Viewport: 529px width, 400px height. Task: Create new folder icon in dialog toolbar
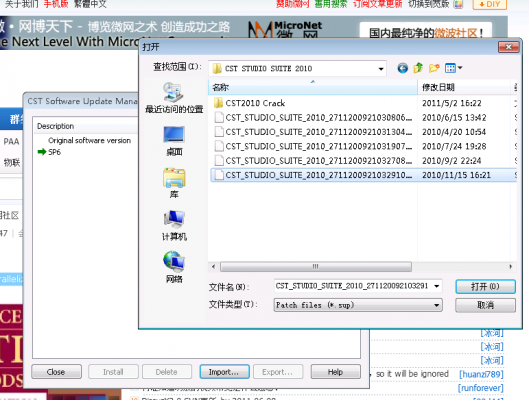click(434, 68)
